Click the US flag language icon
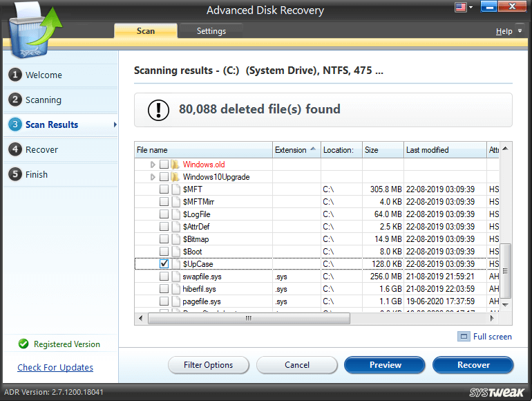This screenshot has width=532, height=401. (460, 8)
